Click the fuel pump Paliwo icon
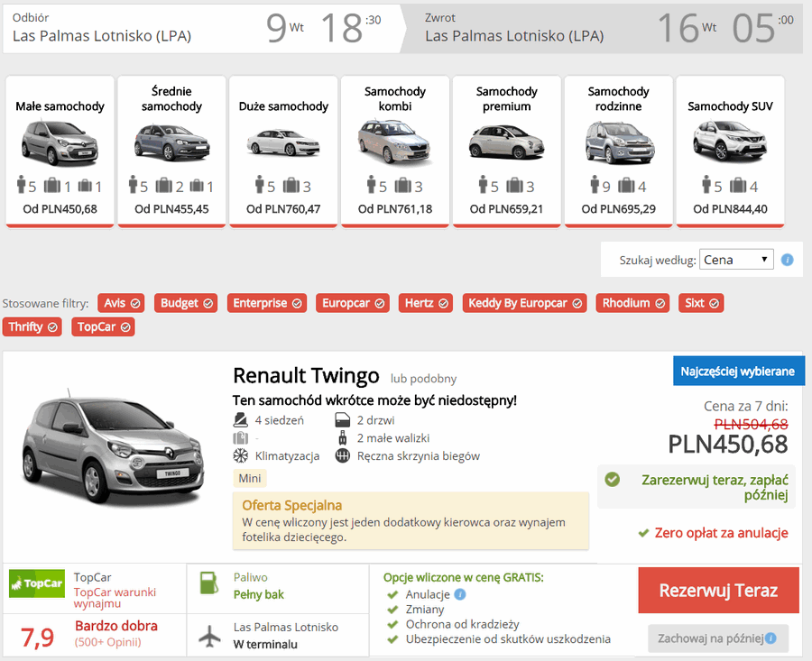 tap(209, 583)
